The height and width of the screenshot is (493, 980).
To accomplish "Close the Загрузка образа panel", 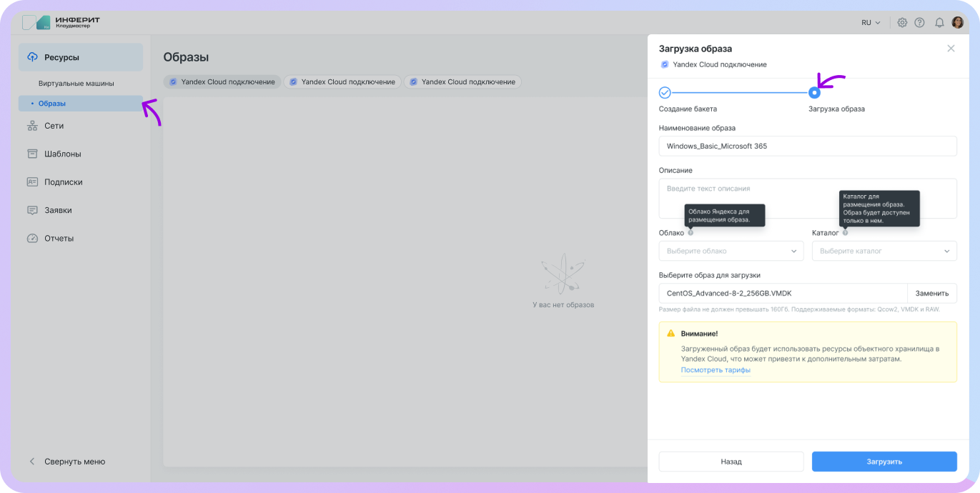I will (951, 49).
